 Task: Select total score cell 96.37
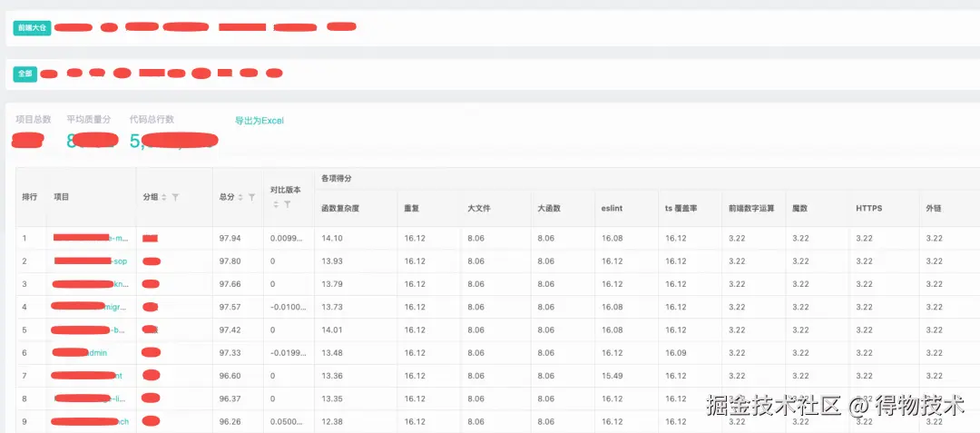[x=230, y=399]
